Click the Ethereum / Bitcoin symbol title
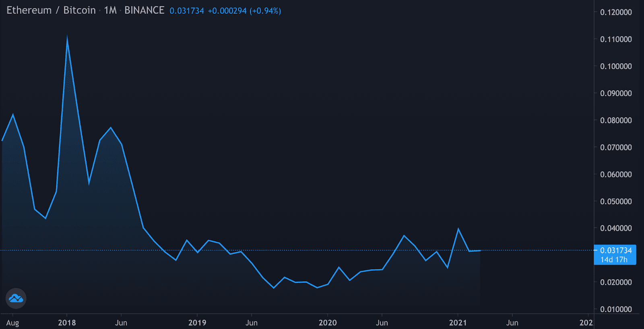 (51, 10)
